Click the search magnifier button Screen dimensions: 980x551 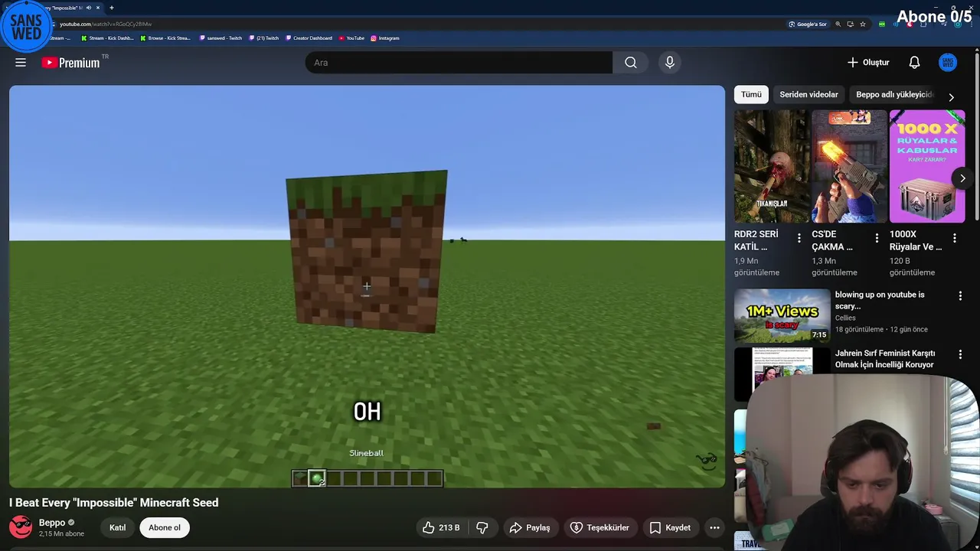(x=630, y=63)
